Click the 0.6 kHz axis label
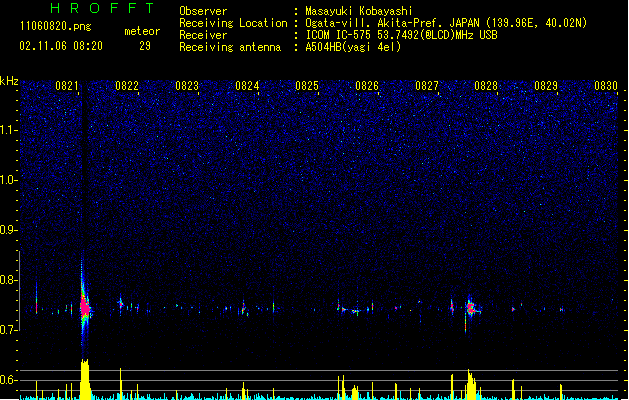The height and width of the screenshot is (400, 629). [9, 380]
